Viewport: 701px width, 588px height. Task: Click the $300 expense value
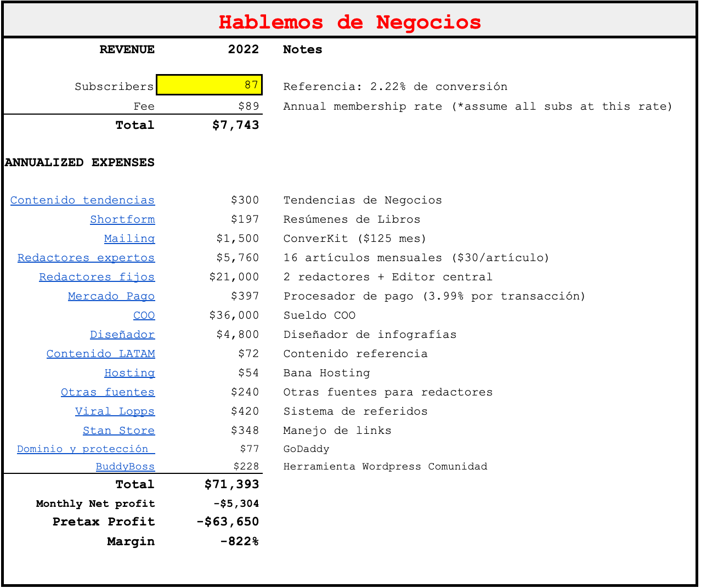tap(245, 200)
